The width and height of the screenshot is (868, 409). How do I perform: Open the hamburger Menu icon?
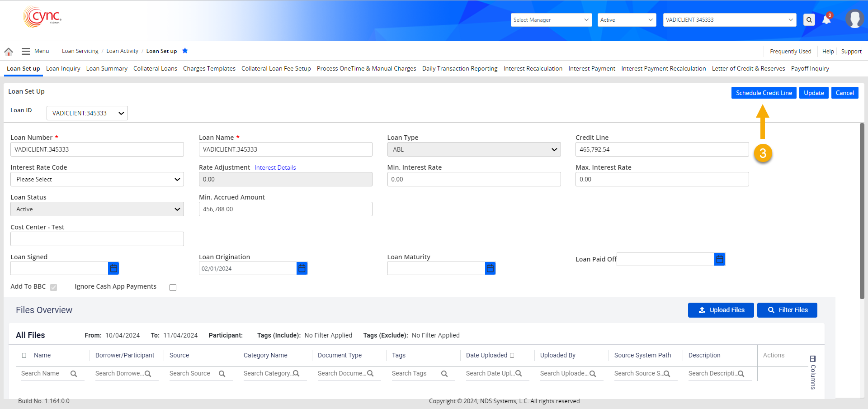pyautogui.click(x=26, y=51)
